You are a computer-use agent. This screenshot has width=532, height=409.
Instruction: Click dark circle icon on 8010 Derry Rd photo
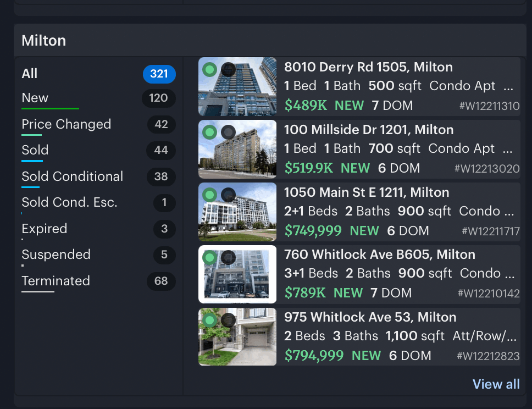[228, 70]
